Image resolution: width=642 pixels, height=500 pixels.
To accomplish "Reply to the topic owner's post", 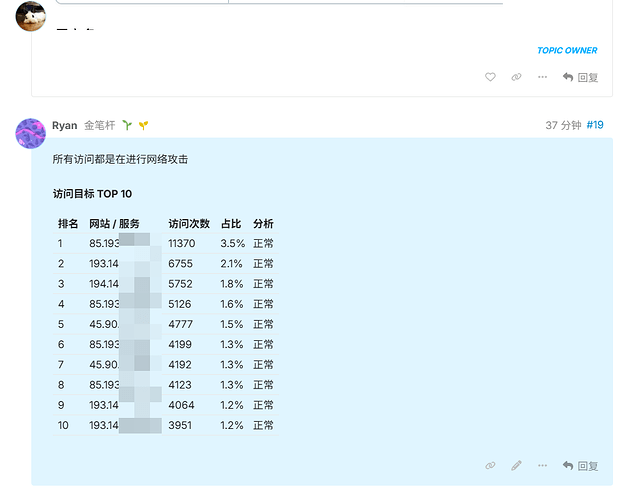I will (580, 77).
